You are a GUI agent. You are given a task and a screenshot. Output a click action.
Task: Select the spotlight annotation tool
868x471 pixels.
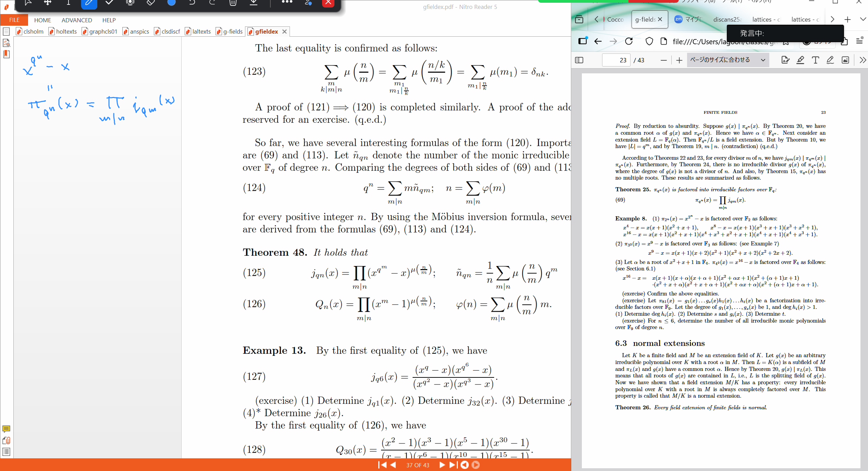(130, 3)
